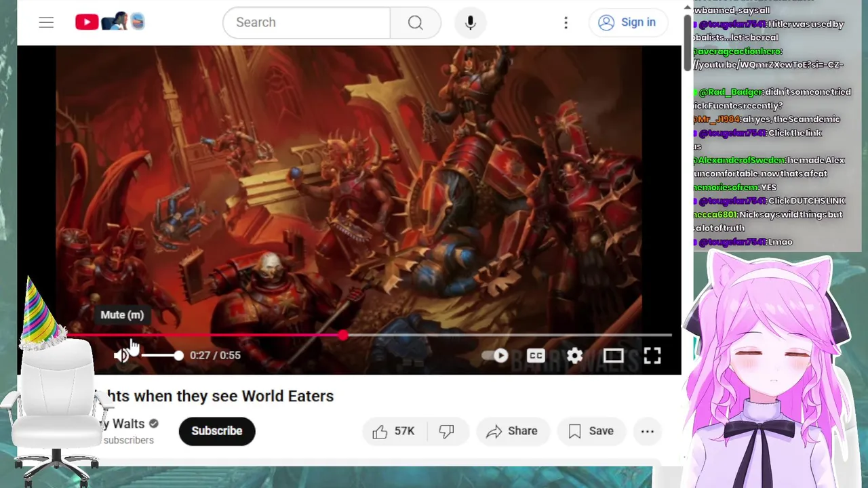The width and height of the screenshot is (868, 488).
Task: Click into the Search input field
Action: click(307, 22)
